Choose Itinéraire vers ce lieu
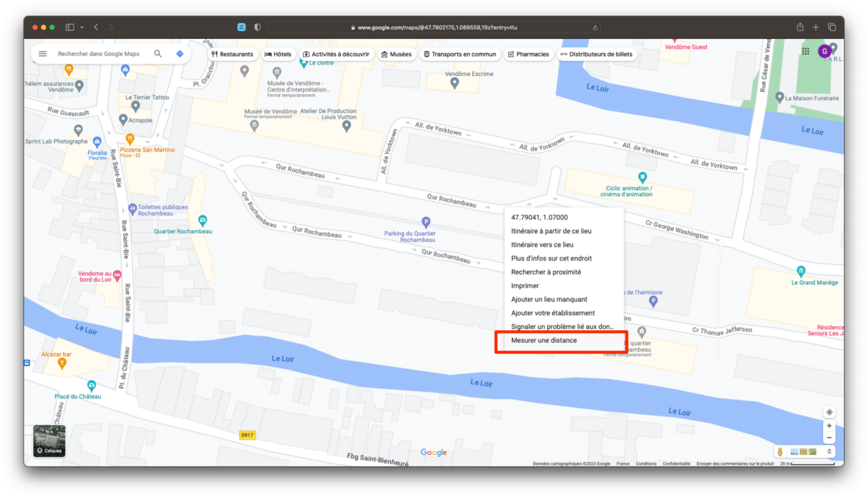This screenshot has height=498, width=868. [542, 245]
